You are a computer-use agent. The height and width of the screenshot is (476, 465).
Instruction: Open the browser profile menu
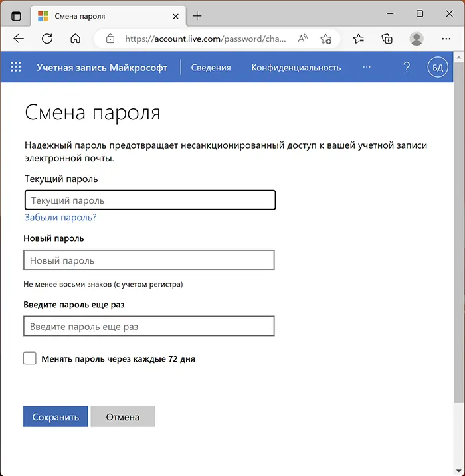tap(417, 39)
